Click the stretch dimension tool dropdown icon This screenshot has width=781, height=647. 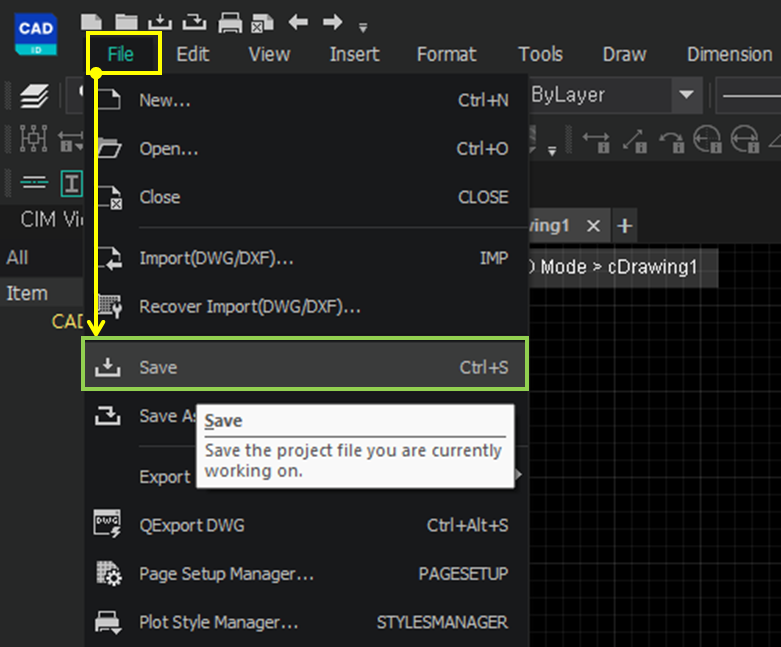click(x=70, y=141)
